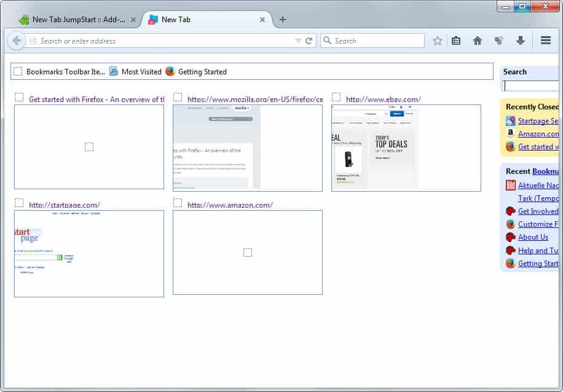Tick checkbox next to amazon.com link
This screenshot has height=392, width=563.
pyautogui.click(x=178, y=203)
